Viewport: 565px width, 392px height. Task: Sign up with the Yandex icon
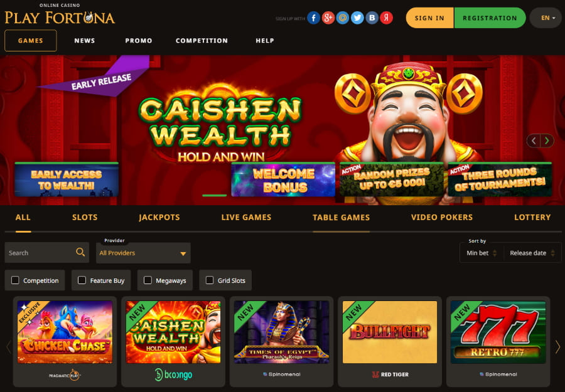point(386,18)
